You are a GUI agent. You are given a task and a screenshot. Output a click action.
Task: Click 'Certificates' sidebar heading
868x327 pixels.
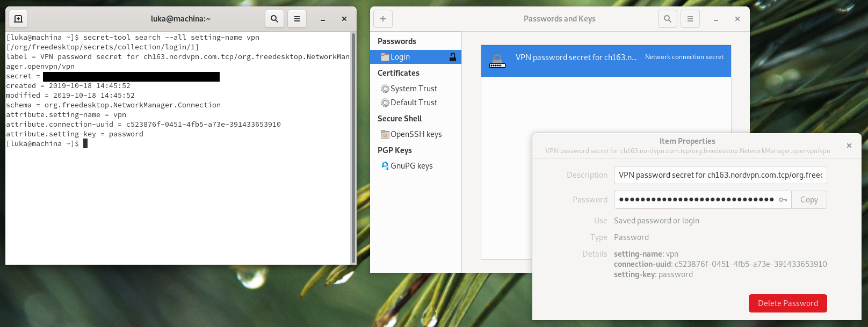pyautogui.click(x=399, y=73)
